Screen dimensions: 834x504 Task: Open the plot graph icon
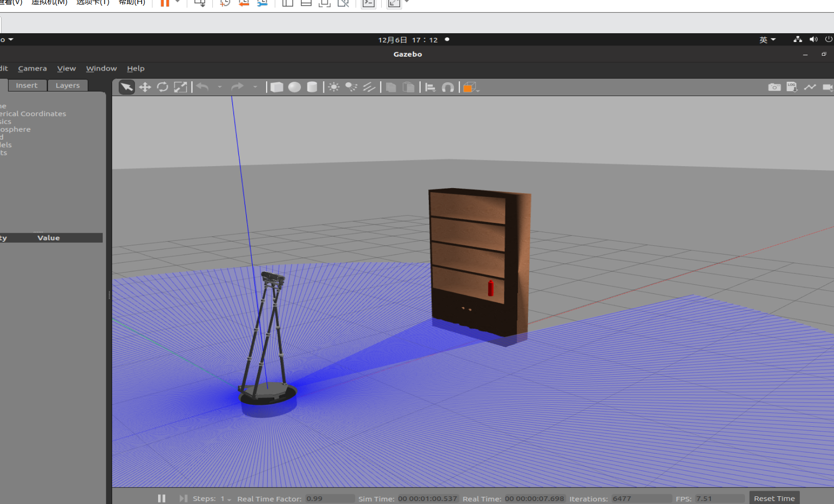(x=810, y=87)
